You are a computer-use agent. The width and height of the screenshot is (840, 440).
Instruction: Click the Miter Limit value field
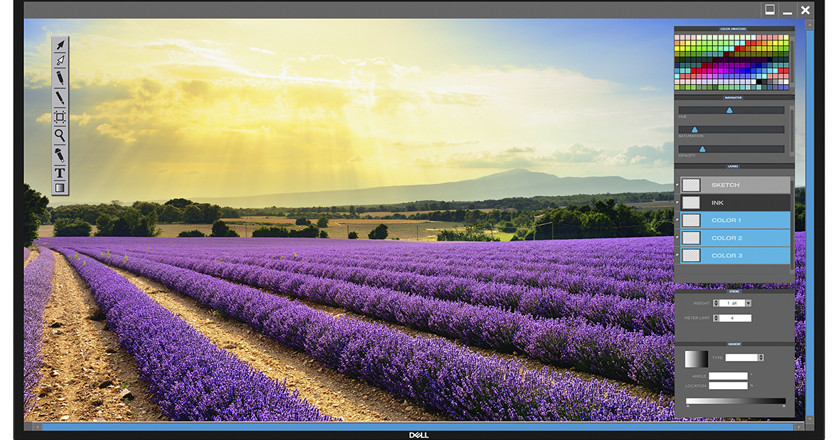coord(735,318)
